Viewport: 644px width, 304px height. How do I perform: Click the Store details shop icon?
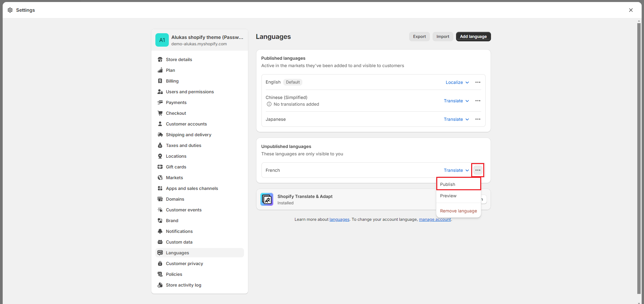pos(160,60)
